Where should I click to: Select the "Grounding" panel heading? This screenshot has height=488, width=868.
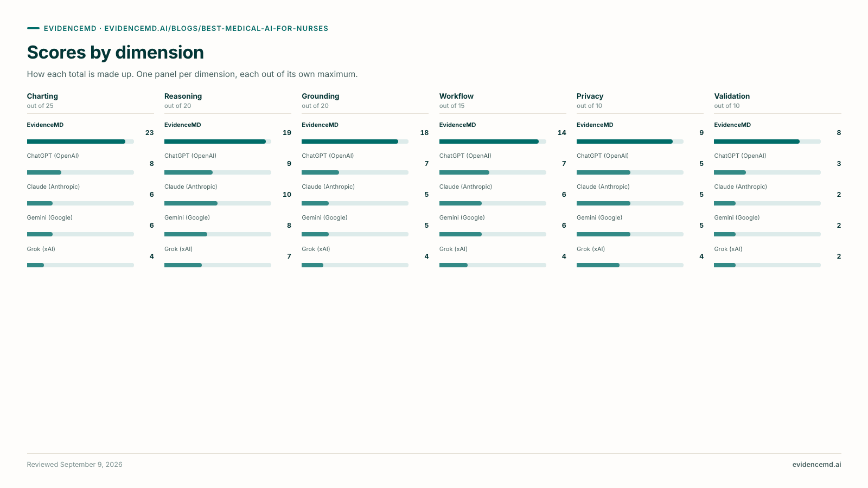(321, 96)
